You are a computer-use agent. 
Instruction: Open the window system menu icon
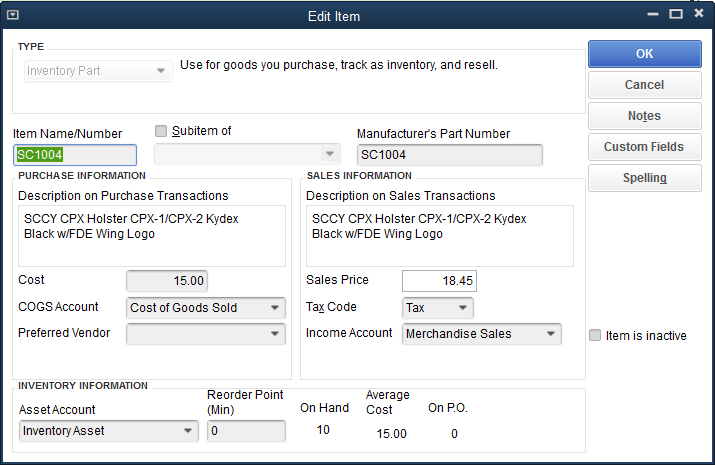click(13, 15)
